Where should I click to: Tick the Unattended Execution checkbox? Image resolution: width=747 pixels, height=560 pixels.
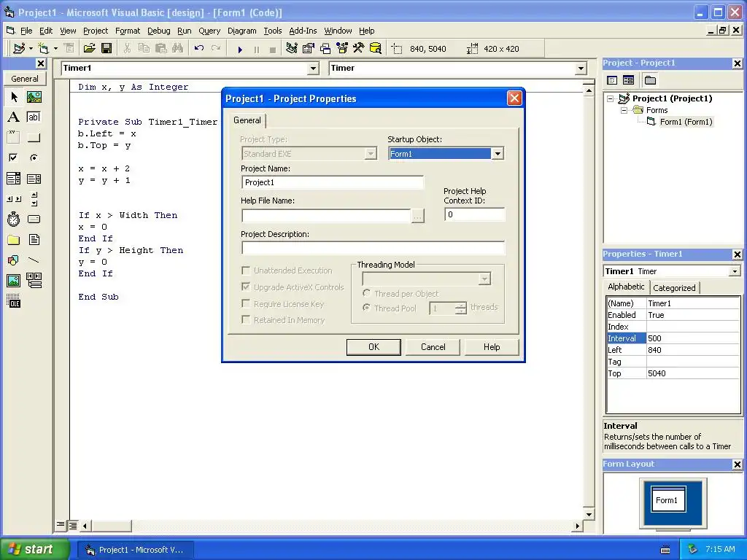(x=246, y=271)
